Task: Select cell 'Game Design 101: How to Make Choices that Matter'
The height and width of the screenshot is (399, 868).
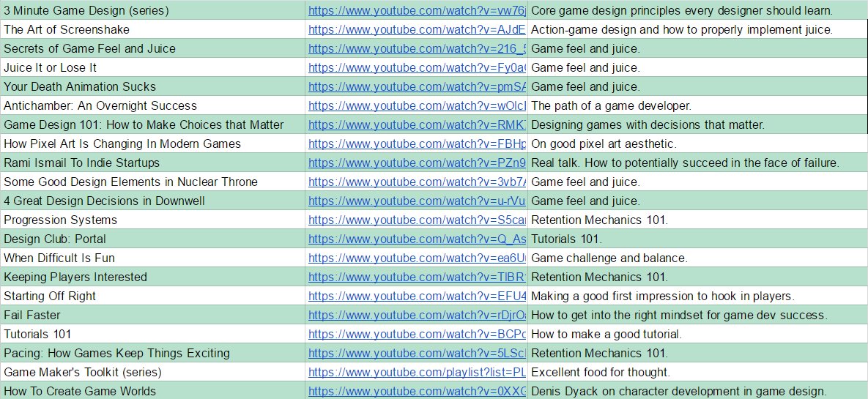Action: [152, 124]
